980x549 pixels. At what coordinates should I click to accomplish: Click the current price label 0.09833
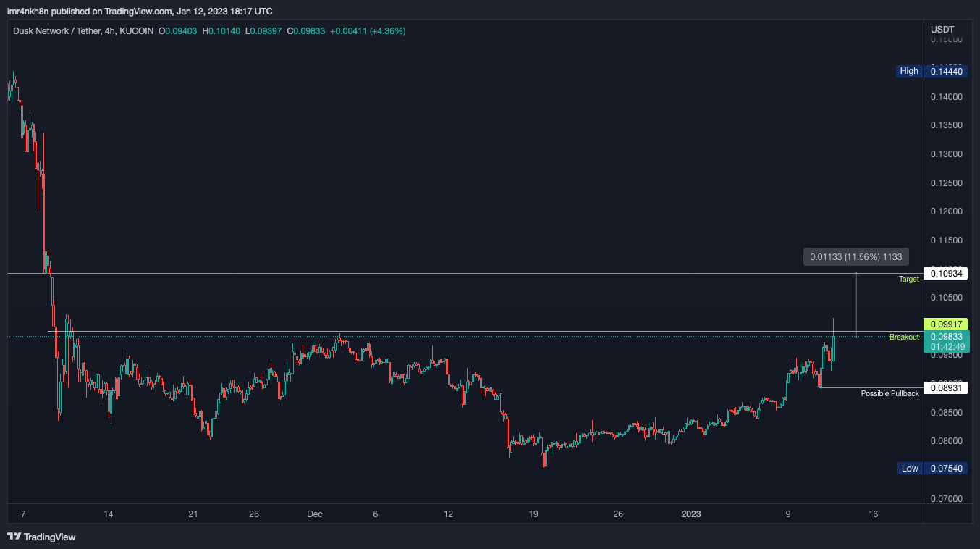[x=947, y=336]
